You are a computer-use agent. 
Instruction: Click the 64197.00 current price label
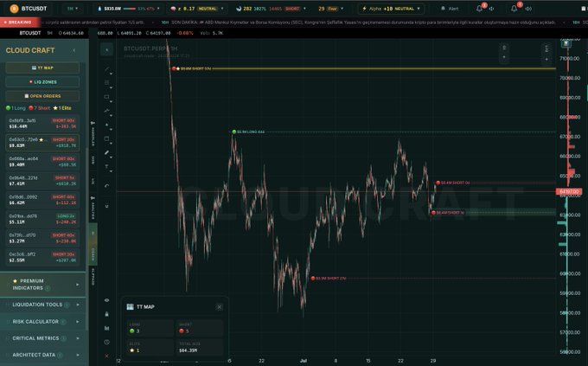click(569, 192)
